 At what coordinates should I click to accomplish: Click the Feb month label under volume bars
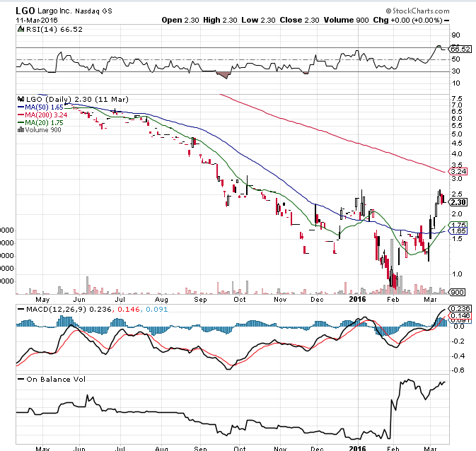(x=393, y=300)
